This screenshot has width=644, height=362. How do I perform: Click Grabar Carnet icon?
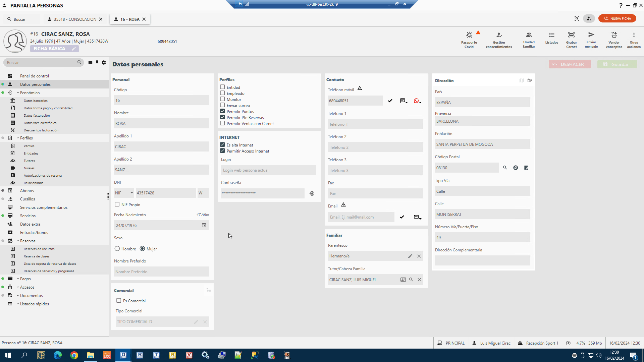coord(571,40)
